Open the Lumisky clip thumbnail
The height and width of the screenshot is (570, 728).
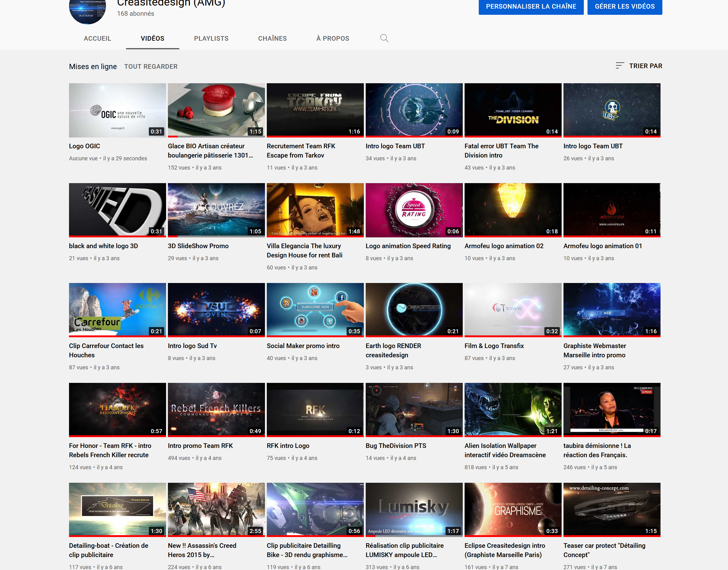click(414, 509)
